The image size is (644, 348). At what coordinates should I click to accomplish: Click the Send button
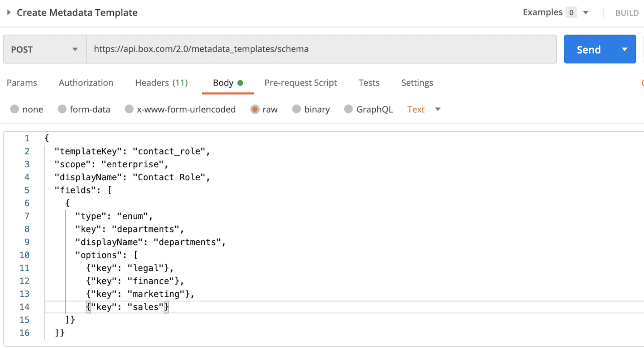pos(589,49)
